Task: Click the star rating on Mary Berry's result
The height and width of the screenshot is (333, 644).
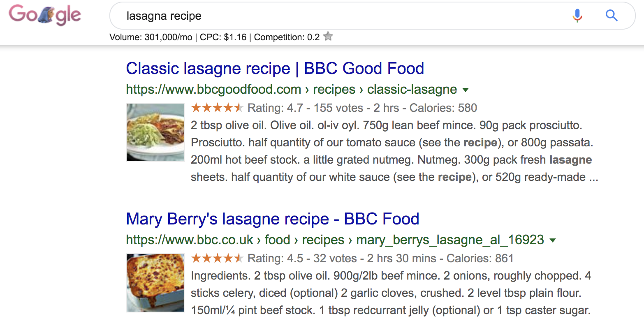Action: click(x=217, y=259)
